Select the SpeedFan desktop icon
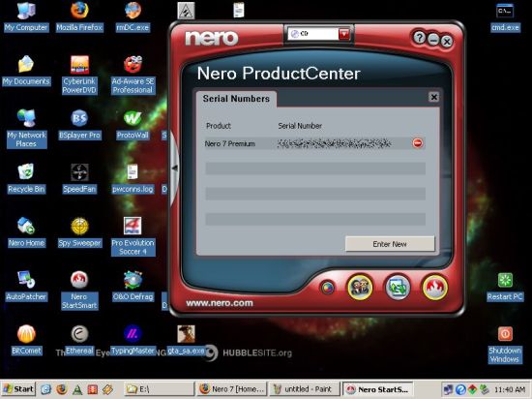532x399 pixels. pyautogui.click(x=79, y=178)
